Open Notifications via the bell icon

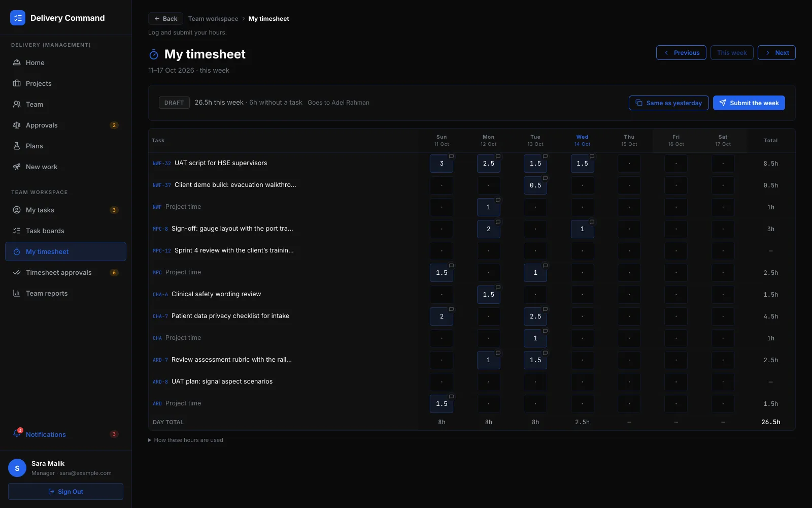[17, 434]
